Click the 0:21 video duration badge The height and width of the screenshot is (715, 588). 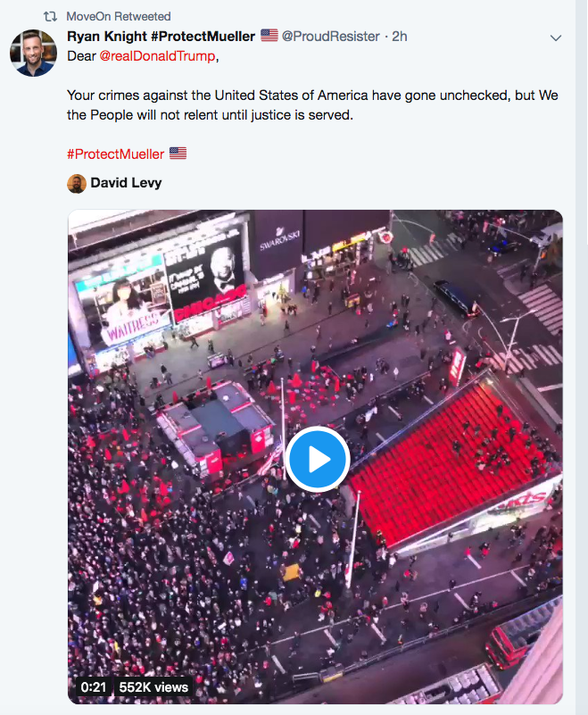(94, 686)
